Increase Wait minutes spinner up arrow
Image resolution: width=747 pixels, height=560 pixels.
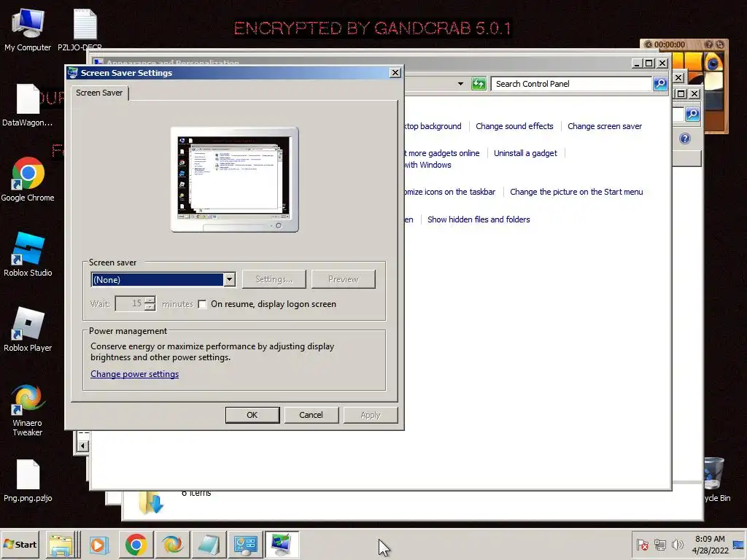tap(150, 300)
